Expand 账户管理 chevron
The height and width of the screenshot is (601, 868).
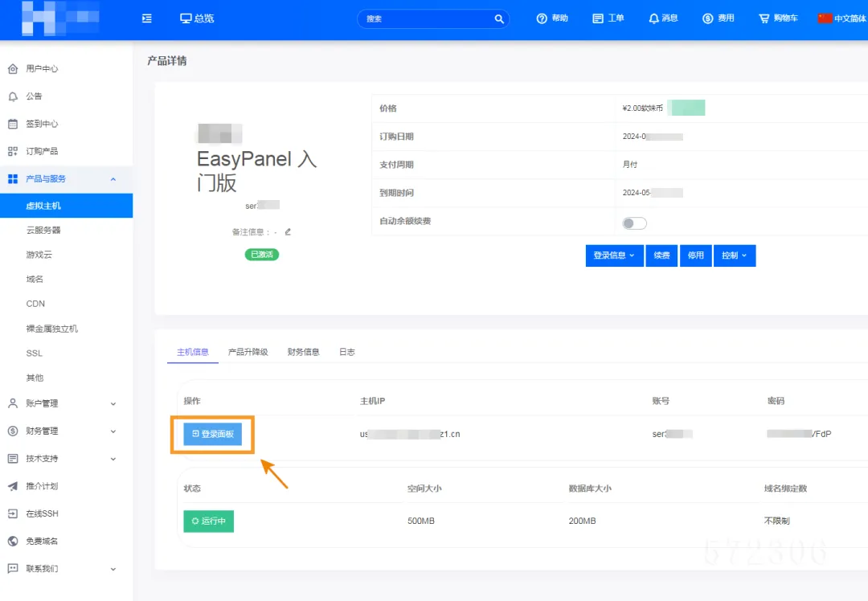click(x=113, y=404)
